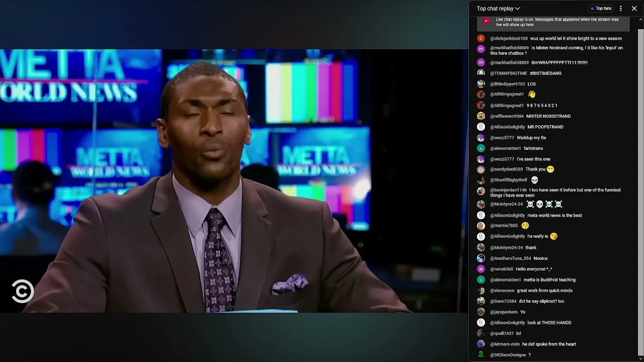Click username @Mrmars-m3n

point(505,344)
